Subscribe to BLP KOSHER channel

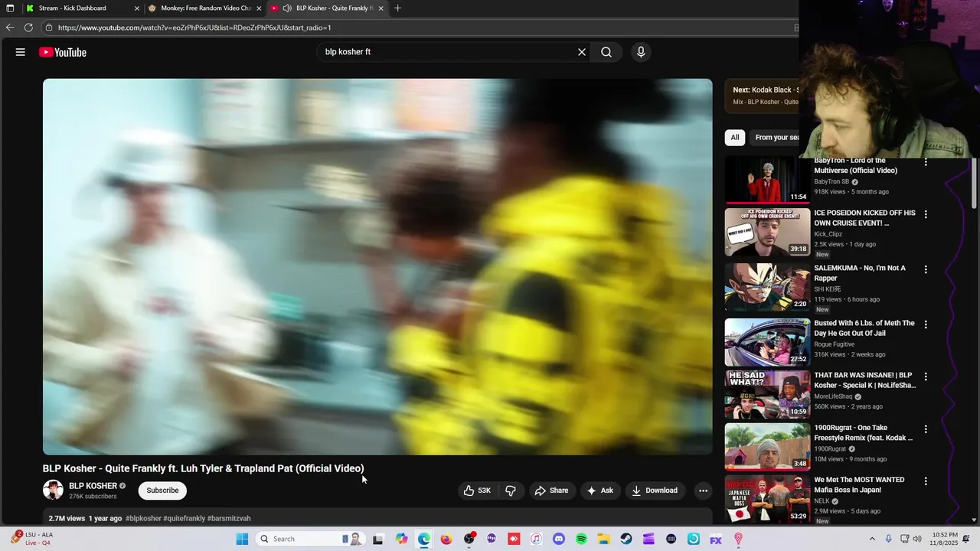162,491
